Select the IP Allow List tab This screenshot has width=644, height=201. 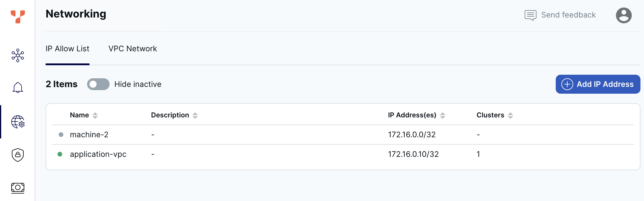[x=67, y=49]
